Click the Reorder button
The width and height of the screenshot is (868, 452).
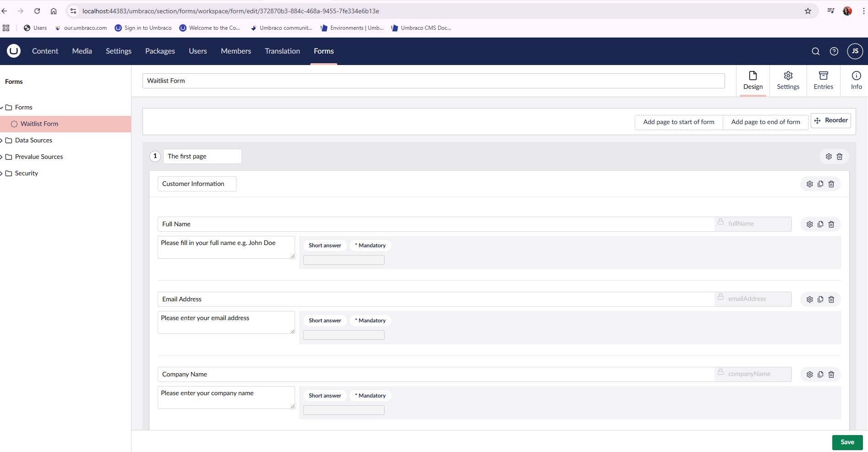point(831,120)
